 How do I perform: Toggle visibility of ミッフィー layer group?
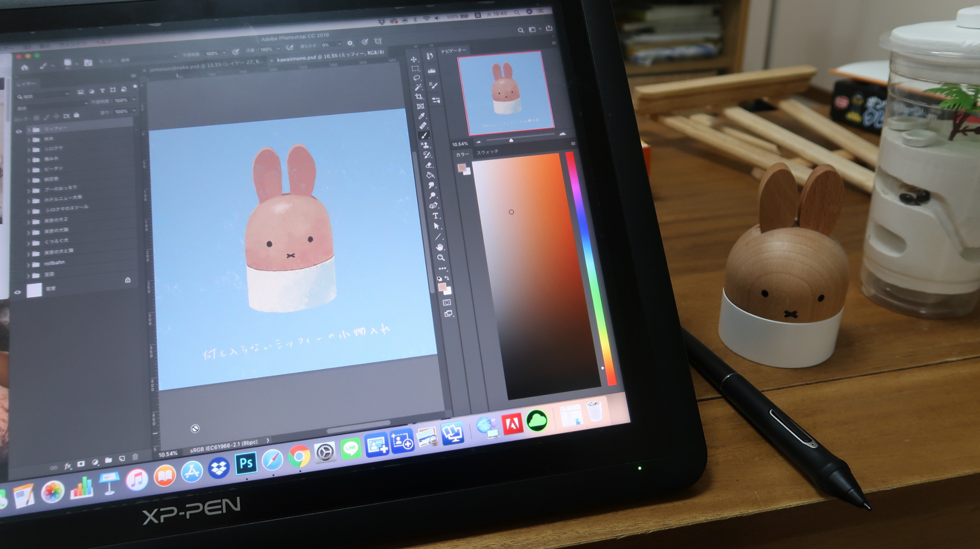pyautogui.click(x=19, y=131)
